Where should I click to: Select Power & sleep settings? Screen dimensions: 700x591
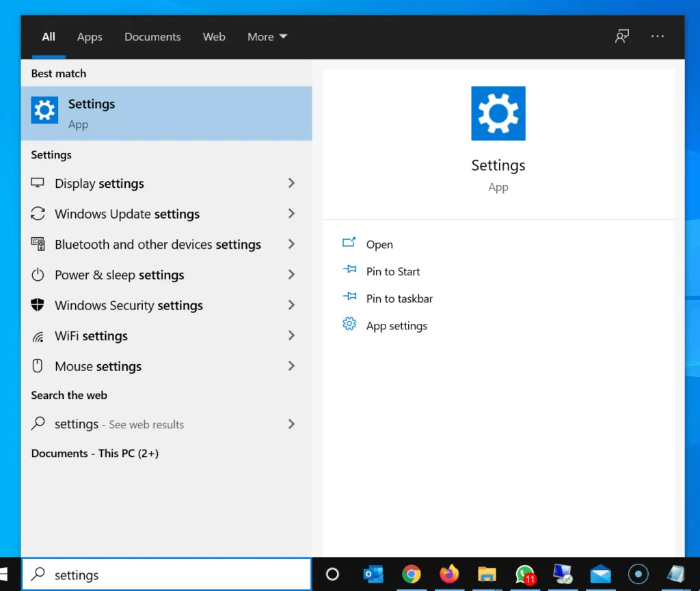[x=120, y=275]
